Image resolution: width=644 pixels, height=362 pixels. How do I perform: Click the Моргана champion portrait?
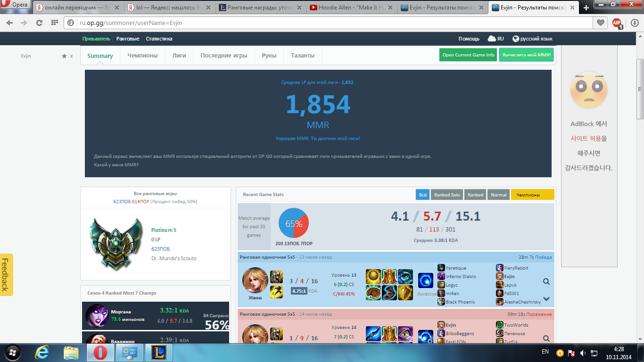point(97,316)
